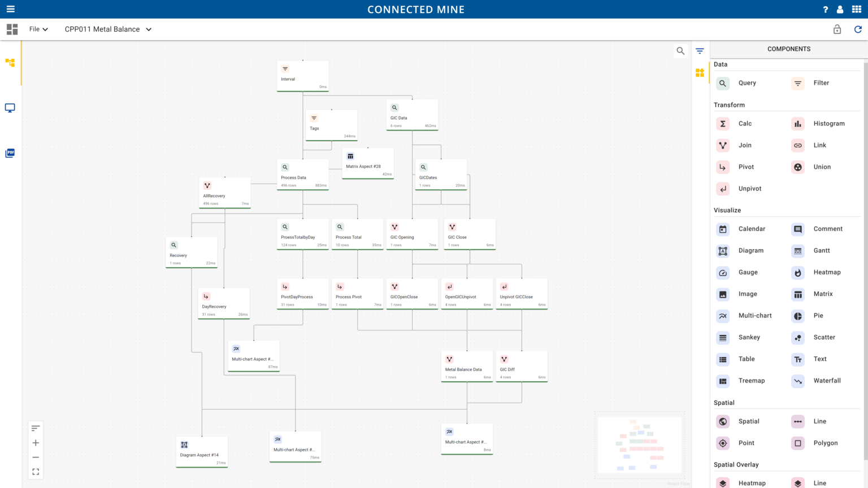868x488 pixels.
Task: Open the filter list panel icon
Action: [x=700, y=51]
